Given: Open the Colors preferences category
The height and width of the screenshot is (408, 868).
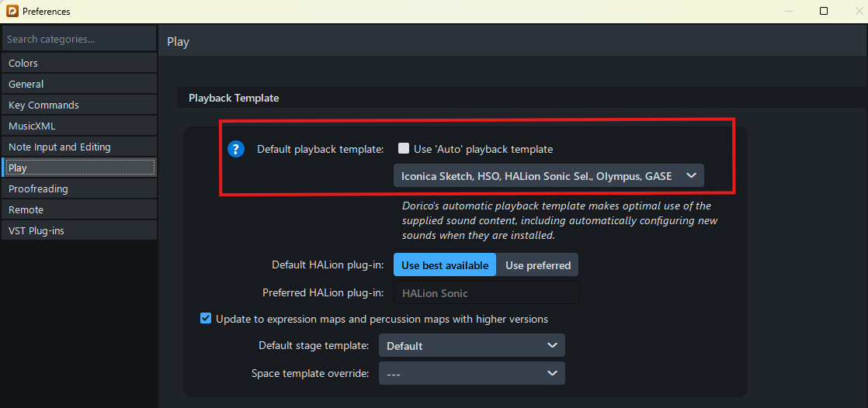Looking at the screenshot, I should click(78, 63).
